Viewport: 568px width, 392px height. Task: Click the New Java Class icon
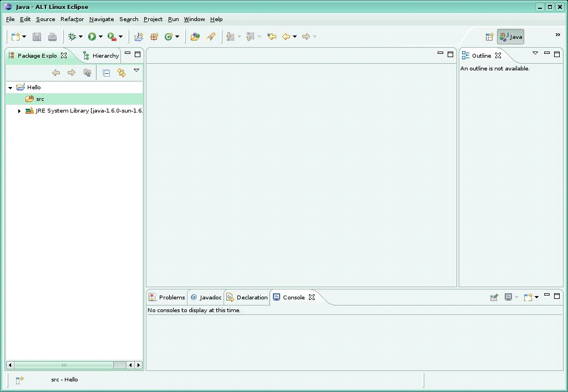coord(169,37)
